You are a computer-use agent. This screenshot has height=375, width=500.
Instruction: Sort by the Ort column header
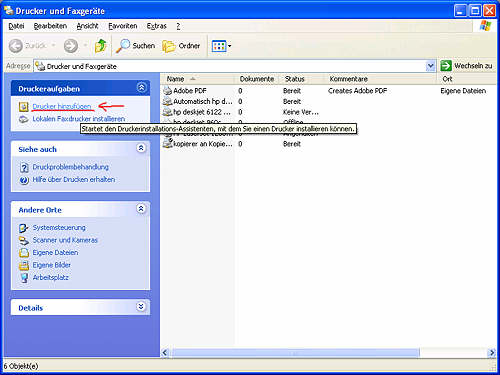coord(467,79)
